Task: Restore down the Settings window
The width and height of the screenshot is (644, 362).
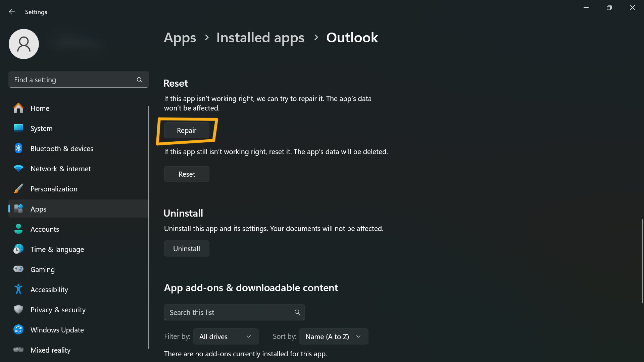Action: pyautogui.click(x=609, y=8)
